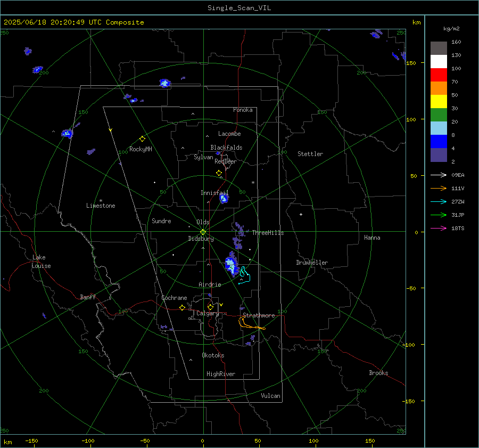
Task: Click the asterisk marker above Limestone
Action: tap(101, 201)
